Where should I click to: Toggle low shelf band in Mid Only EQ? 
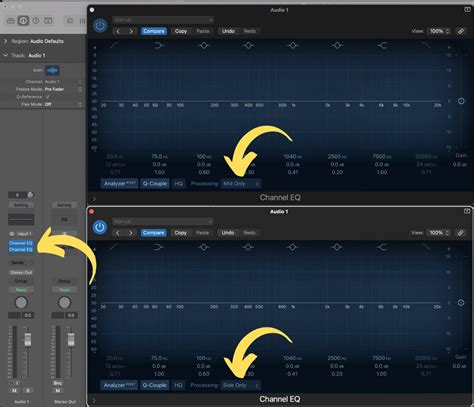(159, 45)
